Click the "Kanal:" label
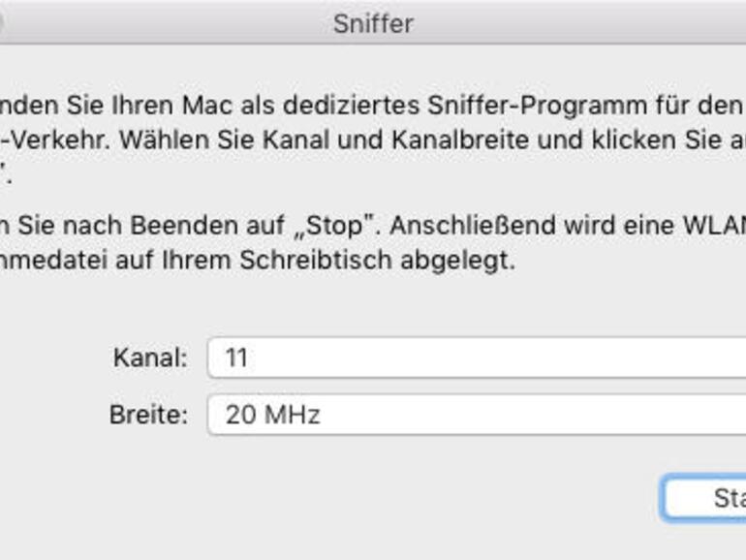 click(x=150, y=358)
